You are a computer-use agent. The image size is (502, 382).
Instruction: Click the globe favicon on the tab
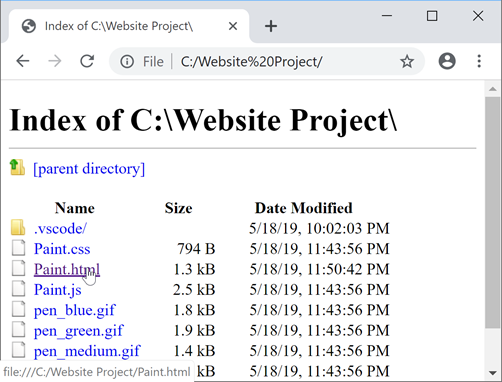point(29,26)
